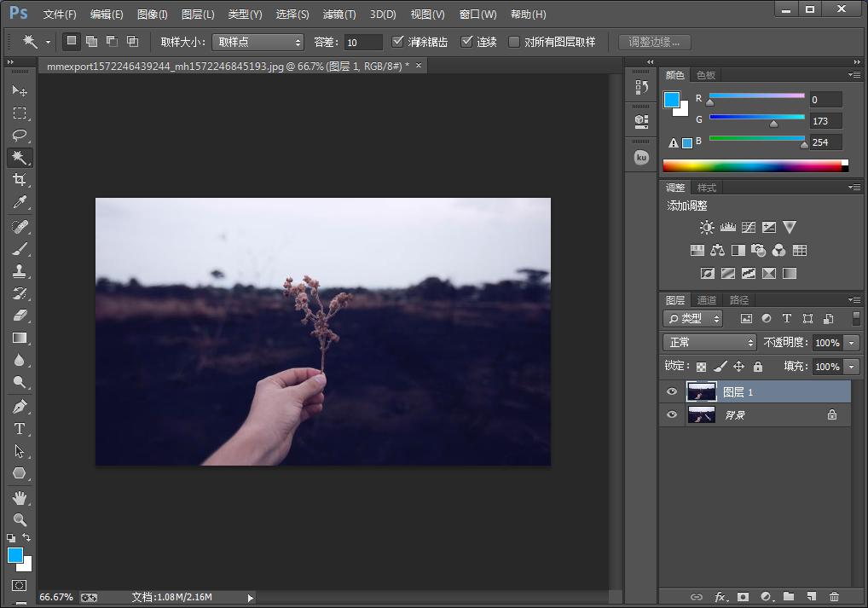This screenshot has height=608, width=868.
Task: Hide the 图层 1 layer visibility
Action: pyautogui.click(x=672, y=392)
